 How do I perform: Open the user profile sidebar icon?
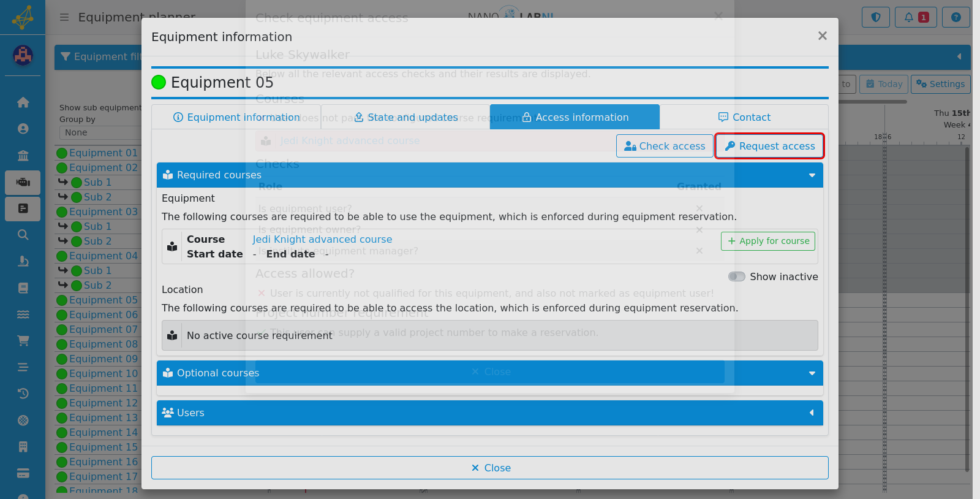[x=23, y=129]
